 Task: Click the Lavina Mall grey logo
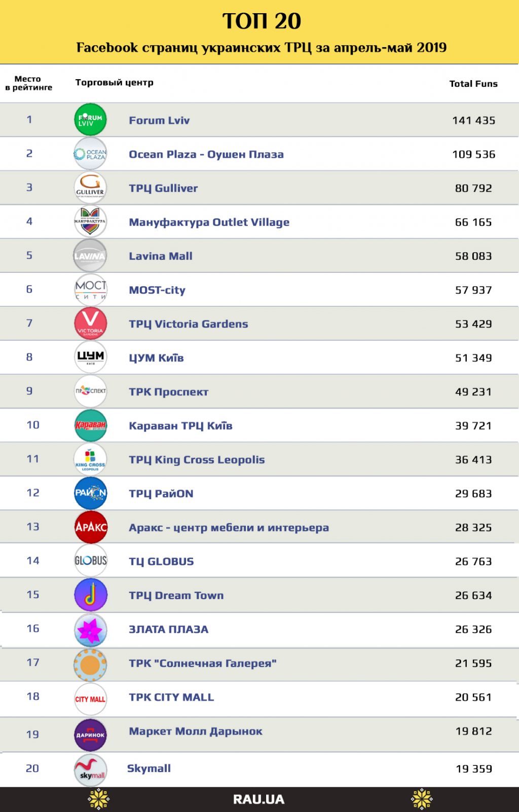click(90, 256)
